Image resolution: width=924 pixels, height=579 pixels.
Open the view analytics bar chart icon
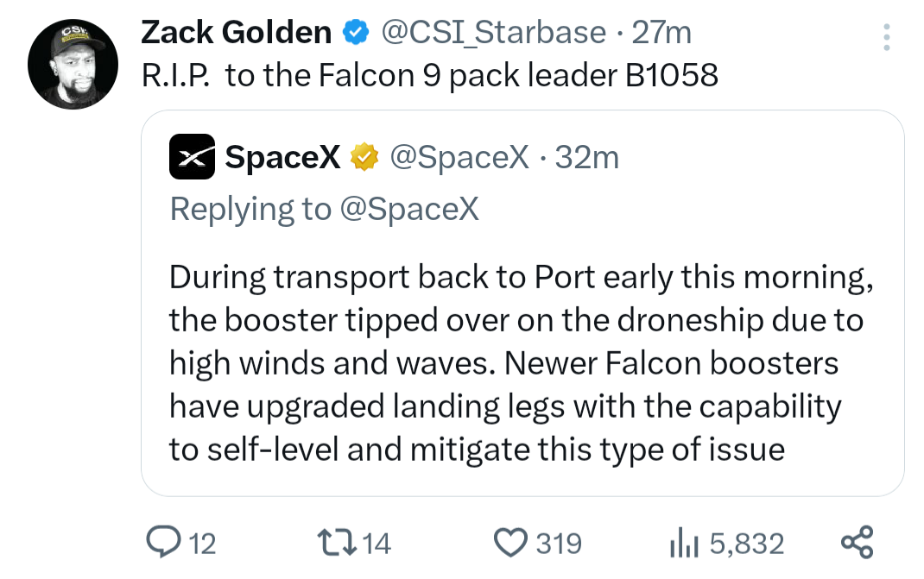click(685, 542)
